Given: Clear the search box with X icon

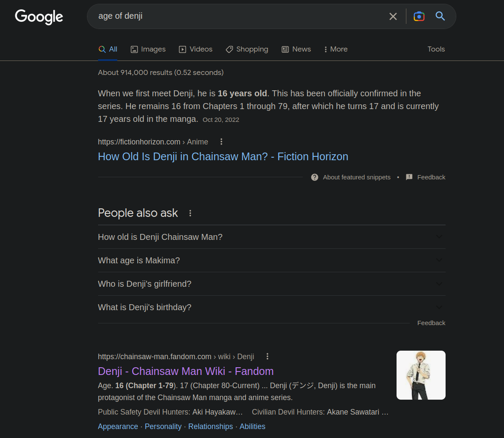Looking at the screenshot, I should click(393, 17).
